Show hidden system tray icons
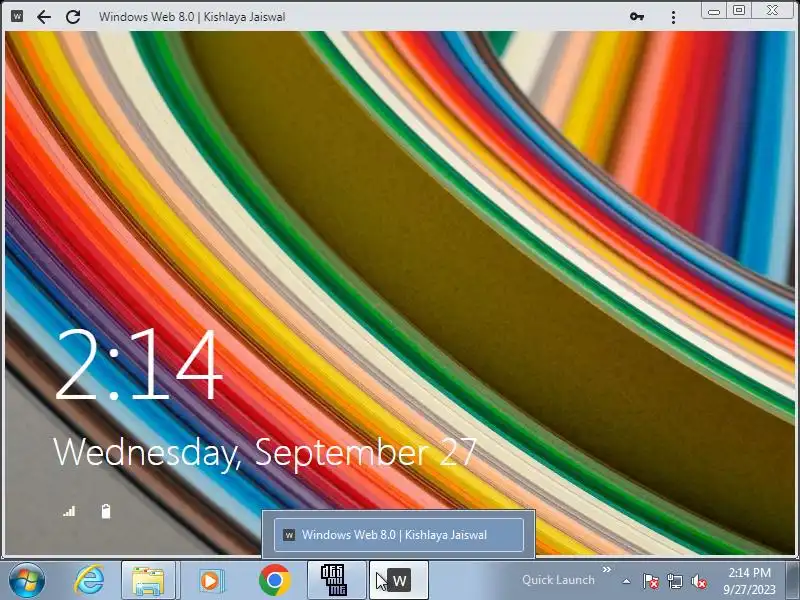This screenshot has height=600, width=800. (626, 581)
